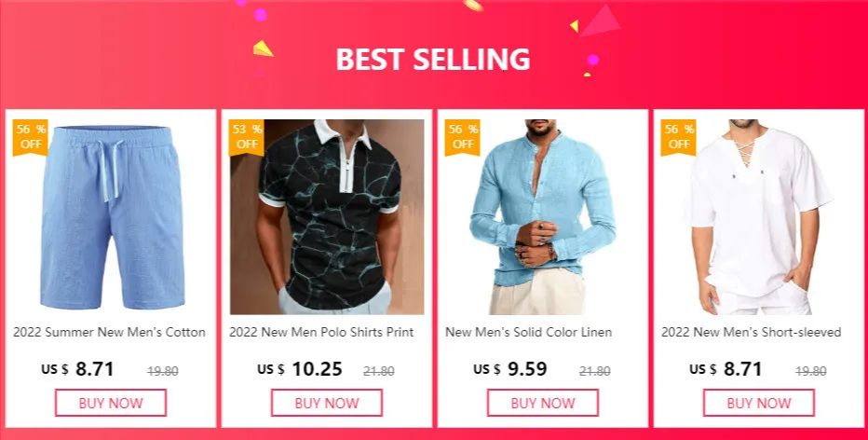Click the blue cotton shorts product image
Viewport: 868px width, 440px height.
[111, 216]
